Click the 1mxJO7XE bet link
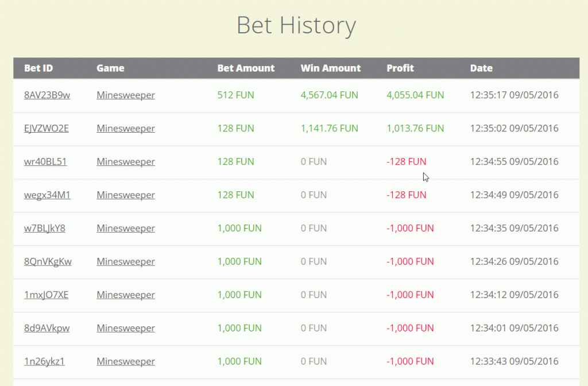 pyautogui.click(x=46, y=295)
